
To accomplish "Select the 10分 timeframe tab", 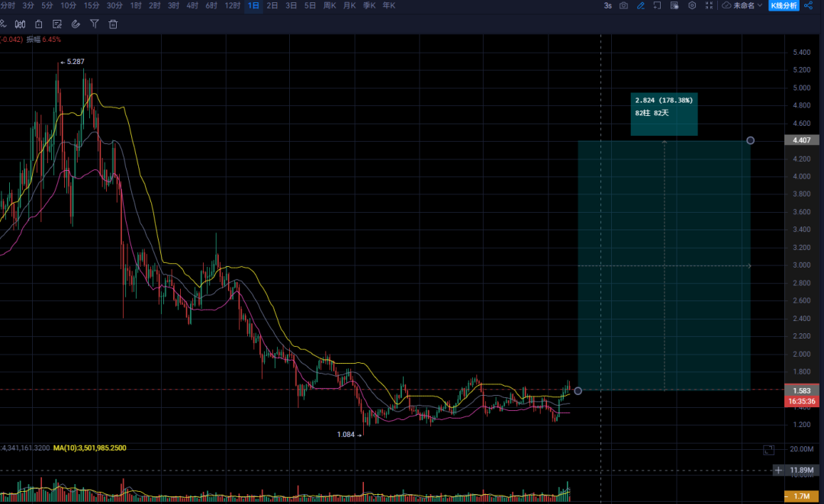I will click(69, 6).
